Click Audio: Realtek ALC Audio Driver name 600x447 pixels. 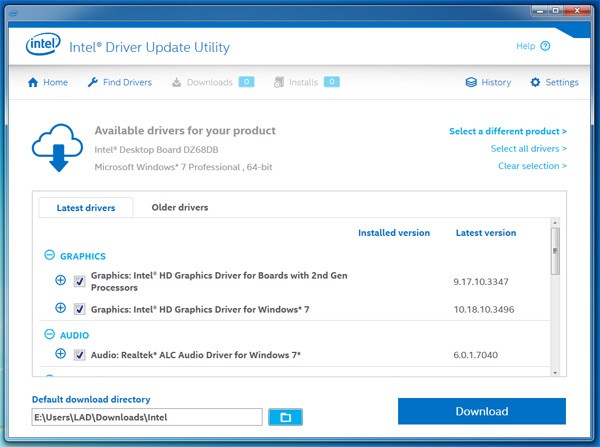coord(196,355)
